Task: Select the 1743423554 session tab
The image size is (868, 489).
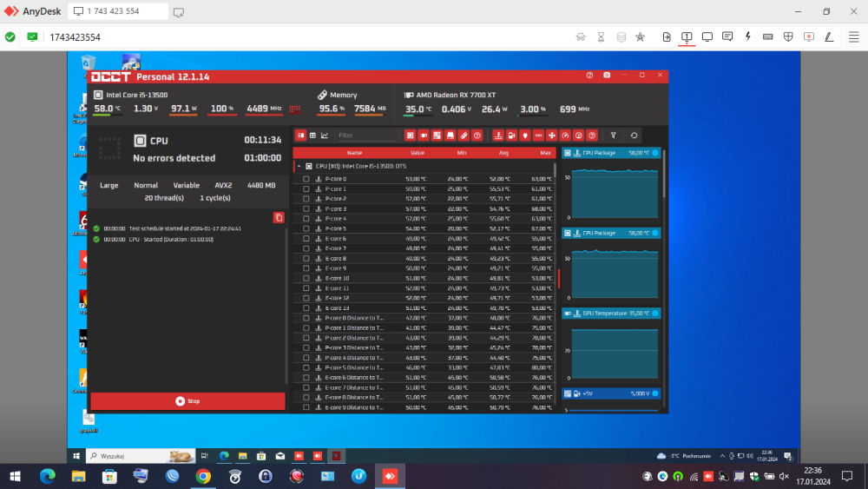Action: 75,37
